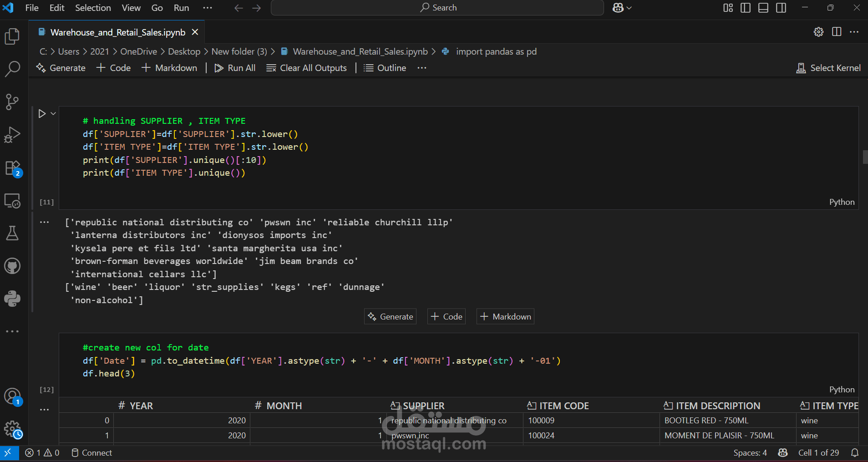
Task: Click the Search command center field
Action: pos(437,8)
